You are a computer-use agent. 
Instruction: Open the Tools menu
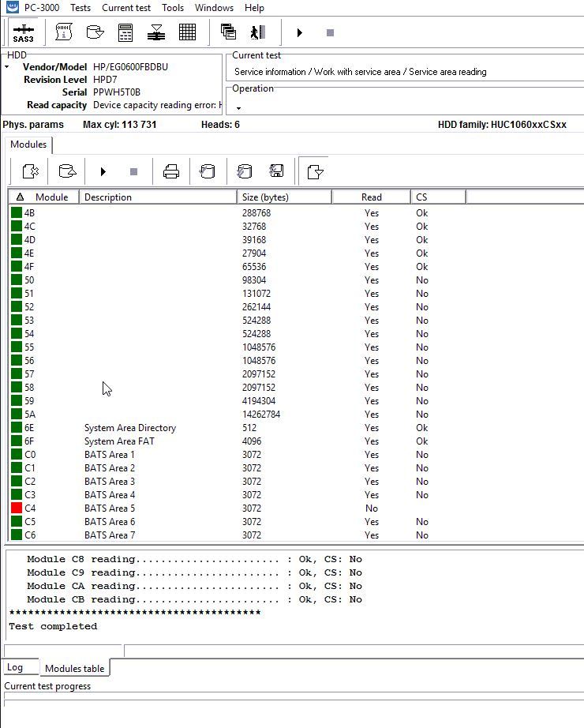pos(173,8)
